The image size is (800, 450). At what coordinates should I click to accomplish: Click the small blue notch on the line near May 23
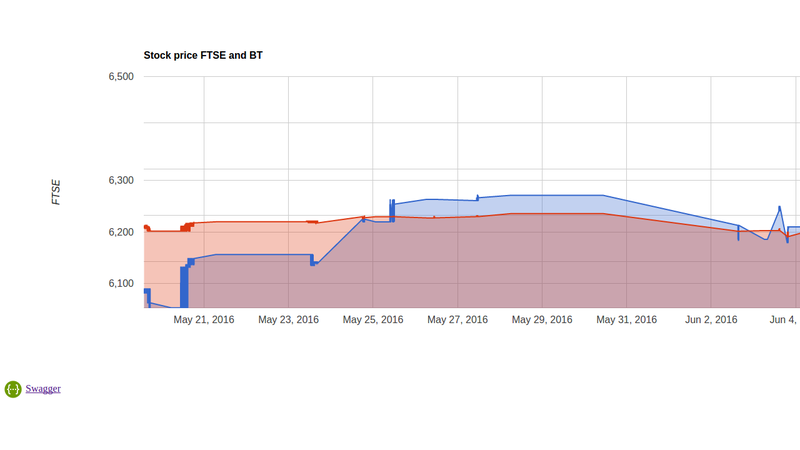(313, 261)
